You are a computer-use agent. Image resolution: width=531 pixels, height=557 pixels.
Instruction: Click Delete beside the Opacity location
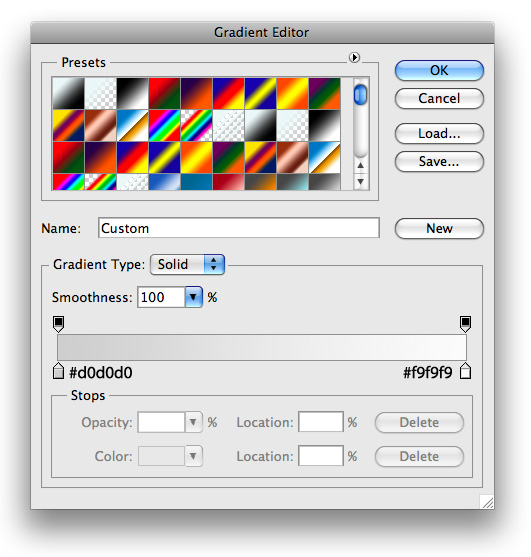tap(419, 422)
